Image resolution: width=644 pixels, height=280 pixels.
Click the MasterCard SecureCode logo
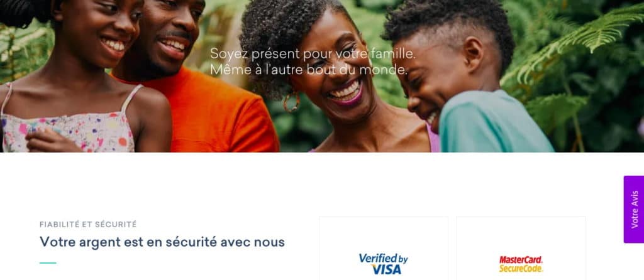(521, 264)
